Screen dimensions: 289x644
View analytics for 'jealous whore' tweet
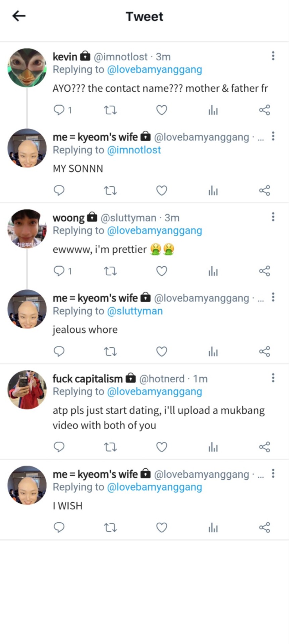tap(213, 352)
